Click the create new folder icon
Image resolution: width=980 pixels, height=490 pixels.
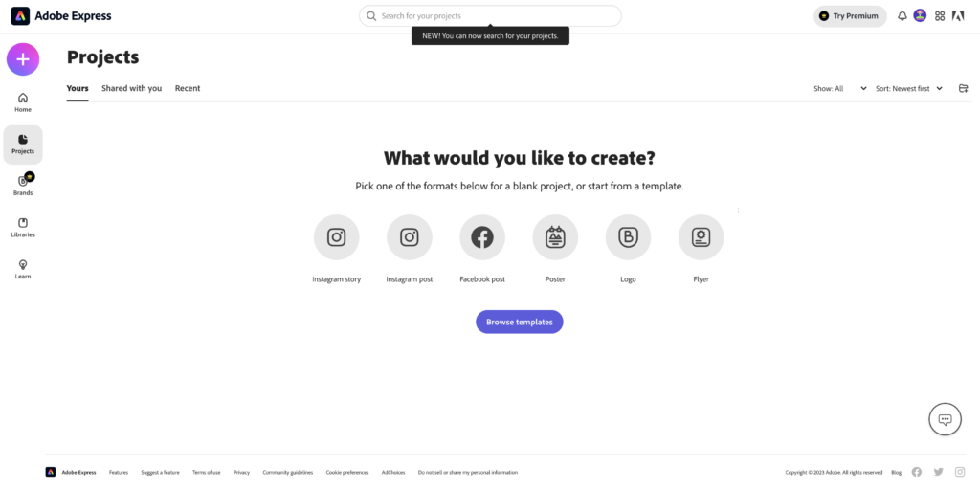coord(963,88)
